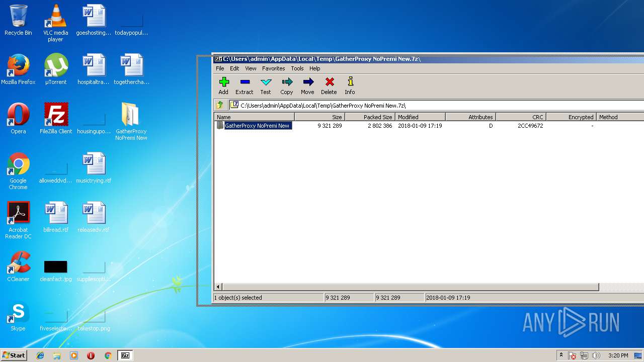Open the Favorites menu

coord(273,68)
